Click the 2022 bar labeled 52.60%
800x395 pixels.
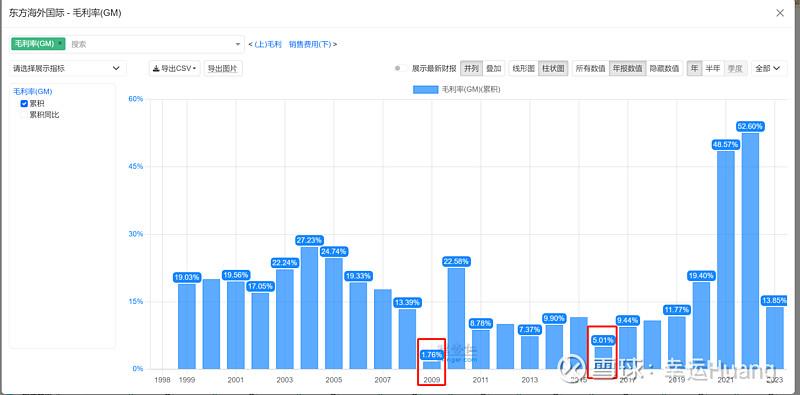(x=751, y=251)
